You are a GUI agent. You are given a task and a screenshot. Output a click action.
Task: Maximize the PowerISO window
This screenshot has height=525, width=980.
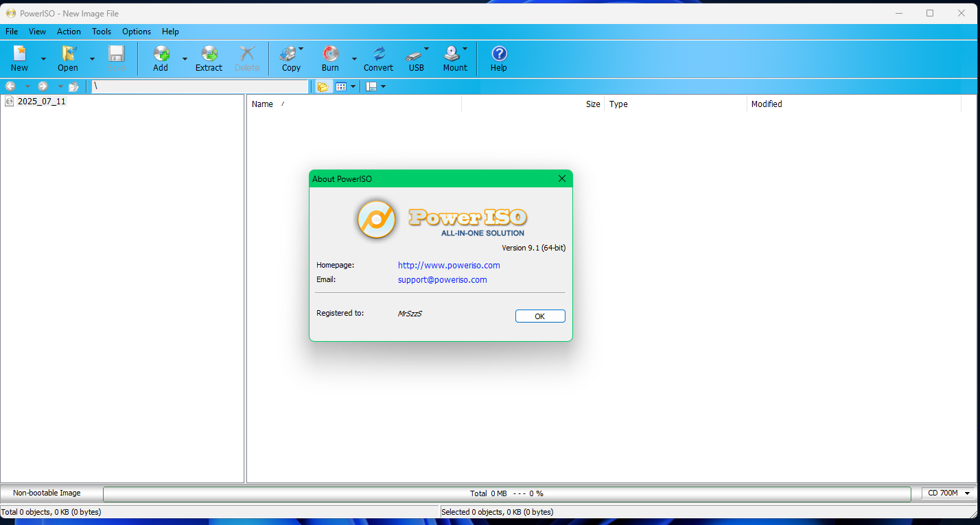pos(930,13)
